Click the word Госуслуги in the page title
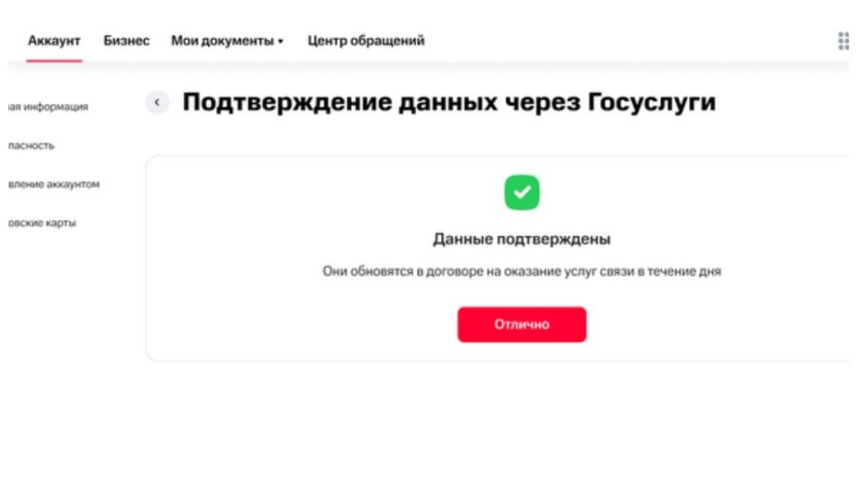 click(x=652, y=103)
